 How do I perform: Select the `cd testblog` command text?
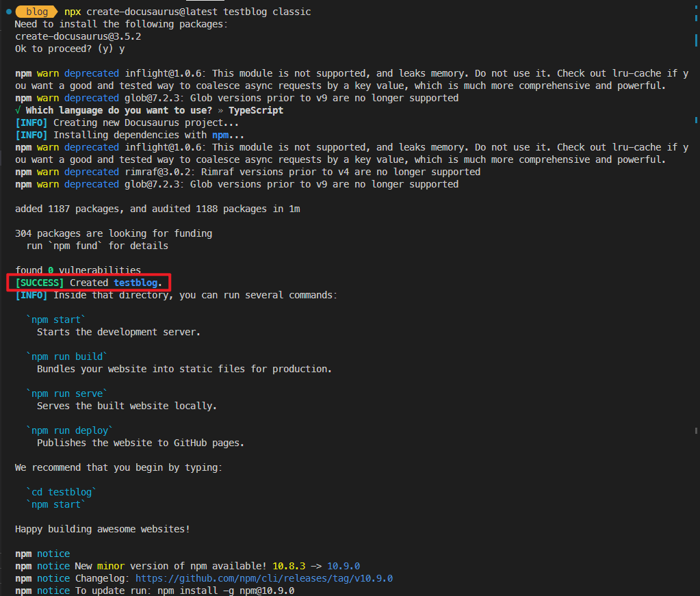click(x=61, y=491)
